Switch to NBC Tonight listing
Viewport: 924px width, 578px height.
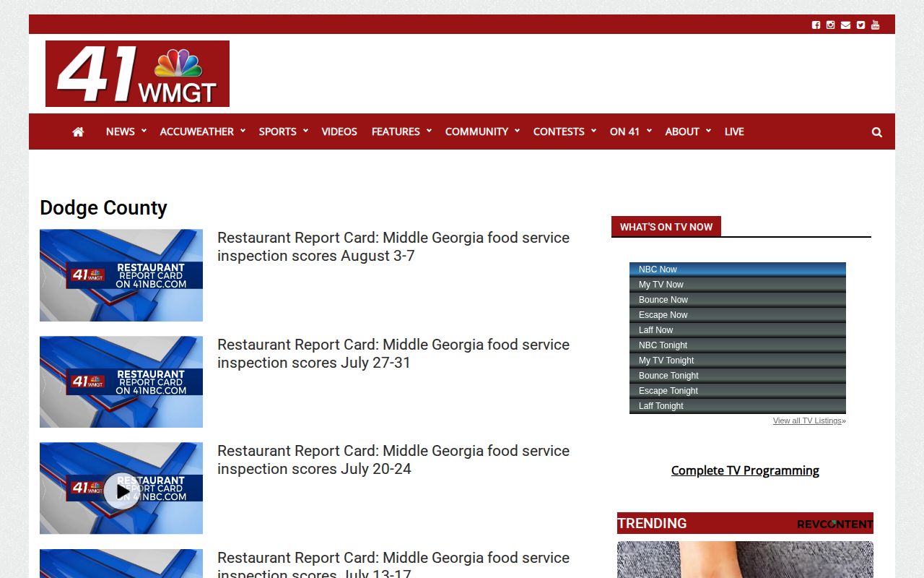click(738, 345)
